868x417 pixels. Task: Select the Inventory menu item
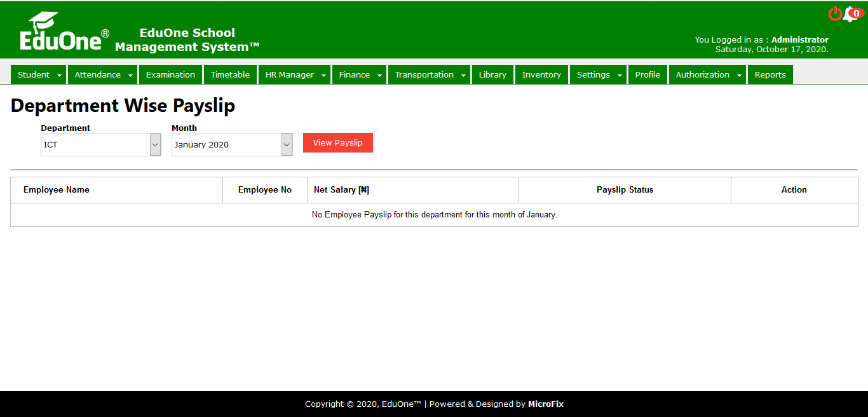(x=541, y=74)
